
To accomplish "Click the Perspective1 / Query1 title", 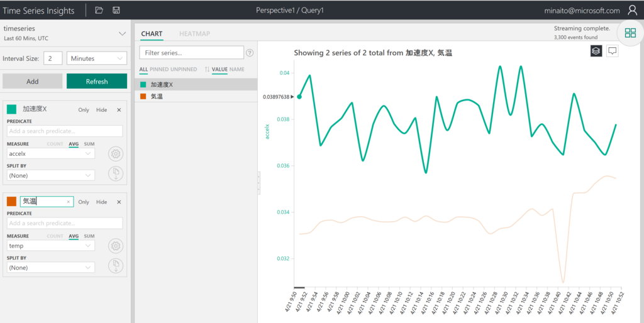I will pos(289,11).
